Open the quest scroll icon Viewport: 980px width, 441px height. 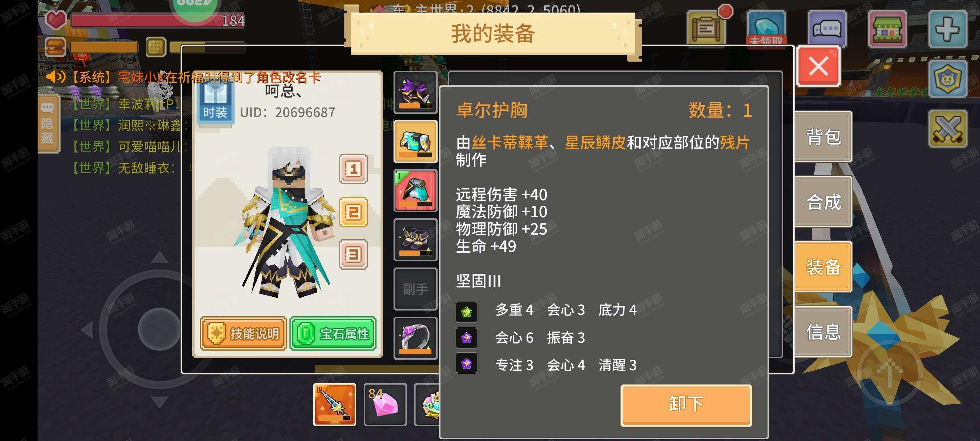coord(707,28)
